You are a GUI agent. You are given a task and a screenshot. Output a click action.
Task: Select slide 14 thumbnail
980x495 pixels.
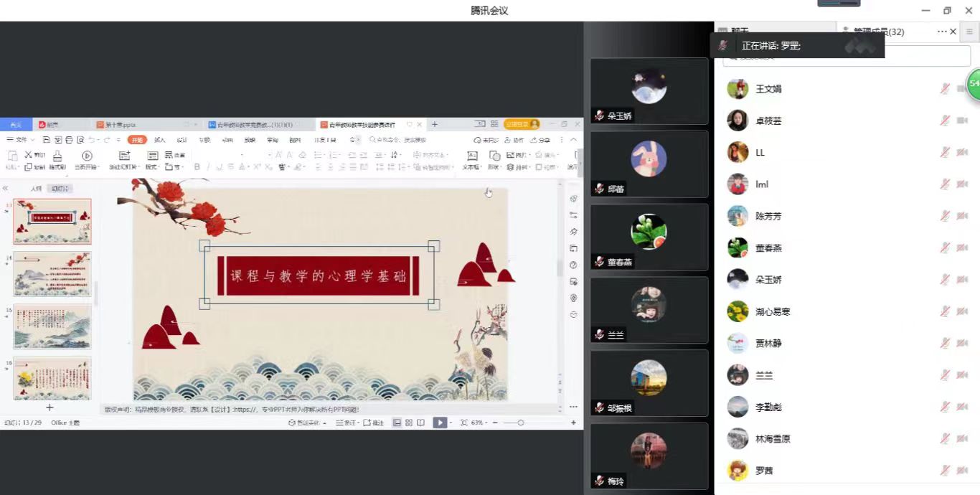tap(52, 273)
